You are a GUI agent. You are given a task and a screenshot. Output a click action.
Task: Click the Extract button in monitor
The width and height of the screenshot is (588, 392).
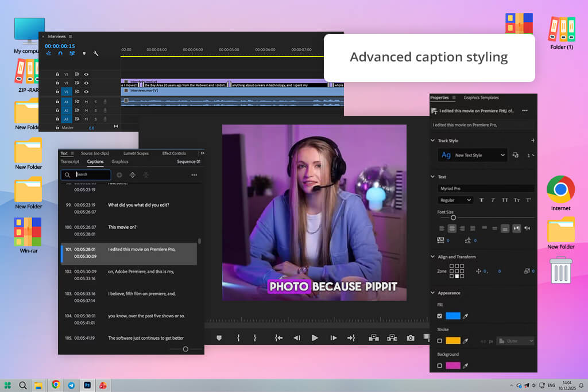tap(392, 337)
